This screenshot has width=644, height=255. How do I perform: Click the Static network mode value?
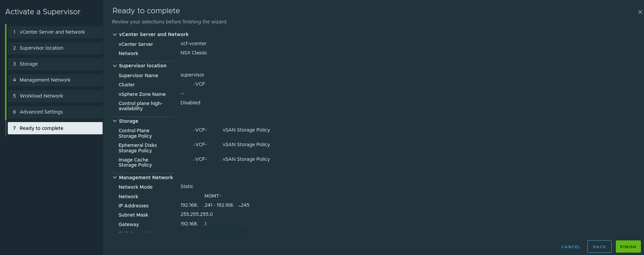coord(187,186)
